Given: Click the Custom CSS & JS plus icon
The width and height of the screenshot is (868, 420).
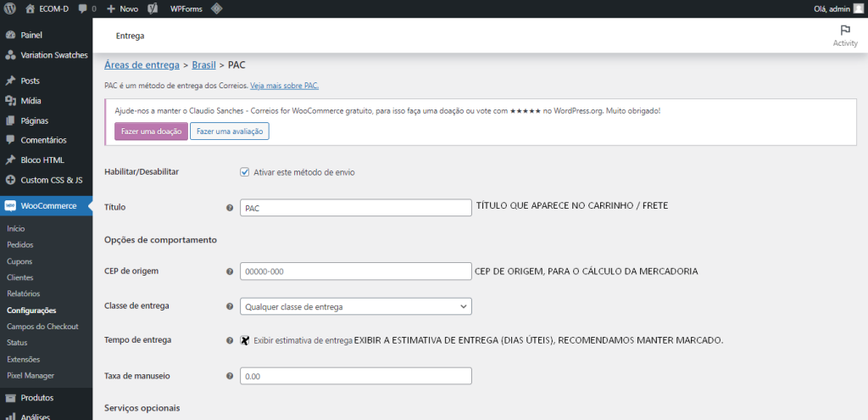Looking at the screenshot, I should [10, 180].
